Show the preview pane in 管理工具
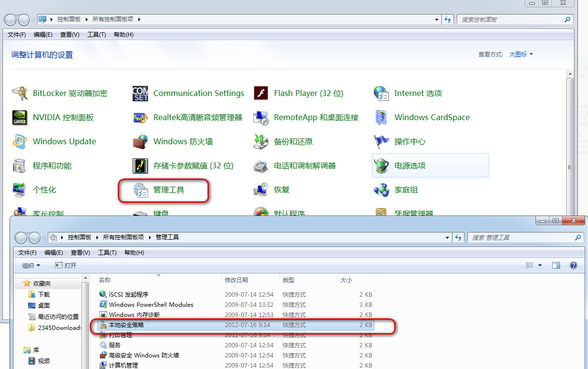This screenshot has height=369, width=588. point(556,265)
